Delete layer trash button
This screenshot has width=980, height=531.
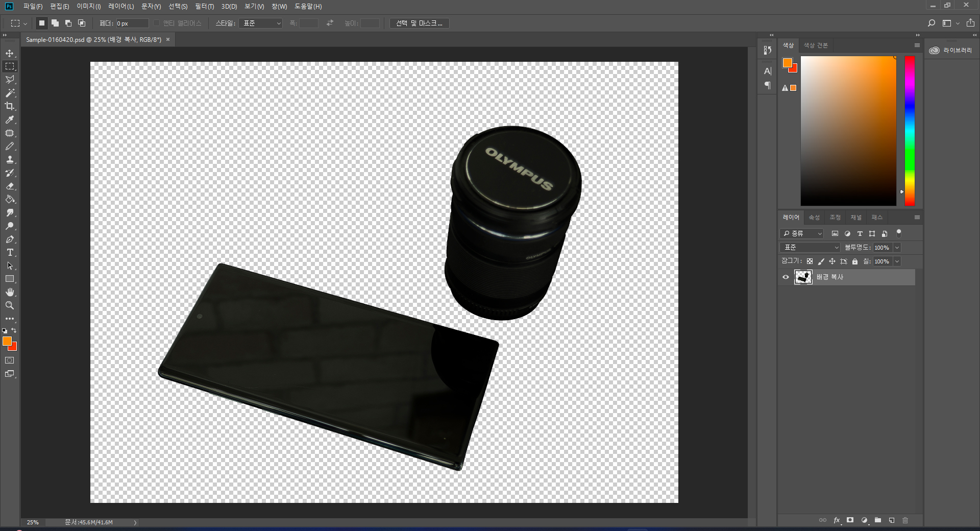coord(905,520)
